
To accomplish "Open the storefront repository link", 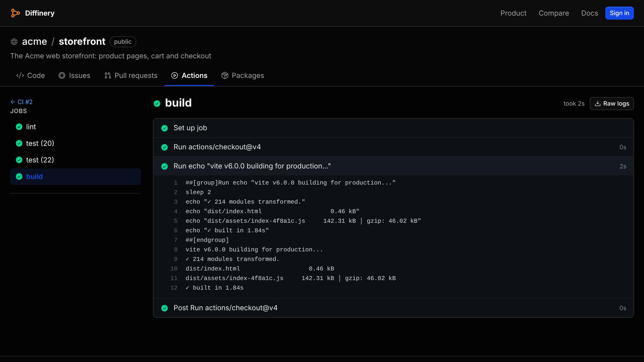I will point(82,41).
